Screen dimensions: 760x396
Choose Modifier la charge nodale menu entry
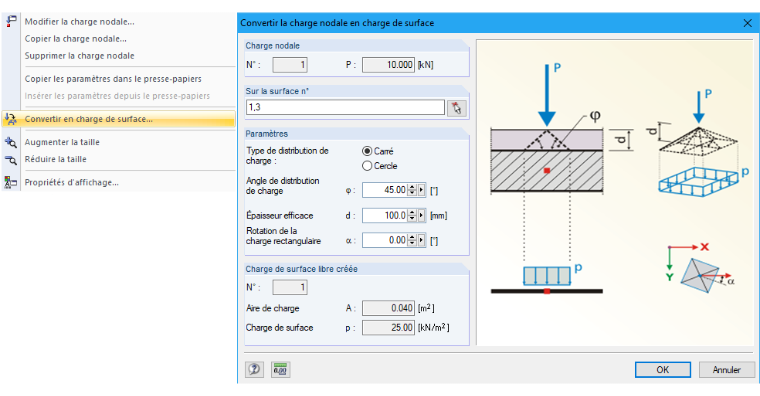point(79,22)
